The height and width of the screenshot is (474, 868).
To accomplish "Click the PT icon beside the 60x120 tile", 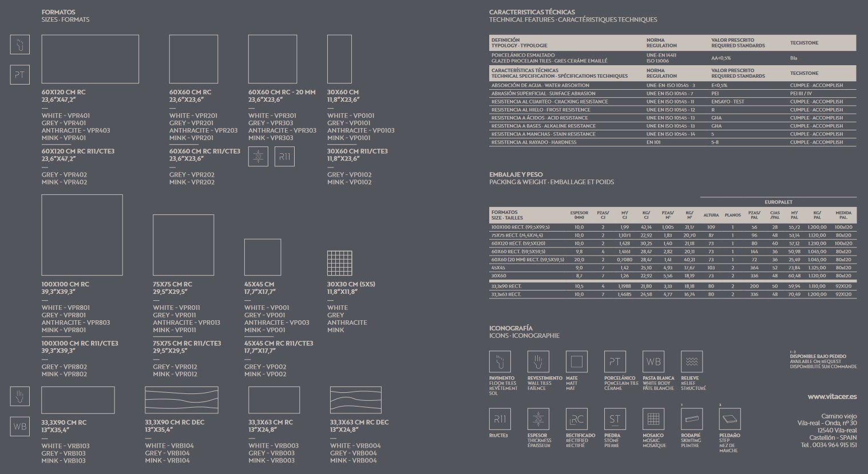I will click(20, 74).
